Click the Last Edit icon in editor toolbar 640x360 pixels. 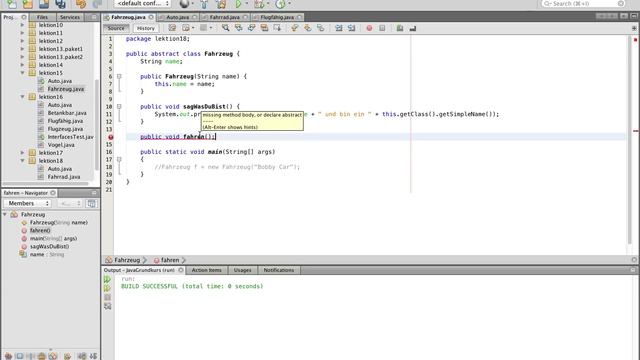[x=172, y=28]
